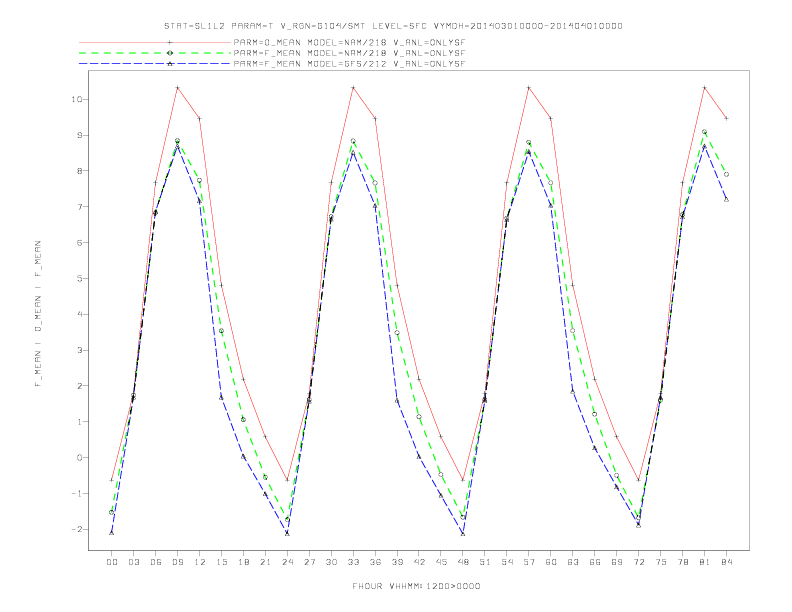Click x-axis tick label 24
792x612 pixels.
(x=287, y=562)
